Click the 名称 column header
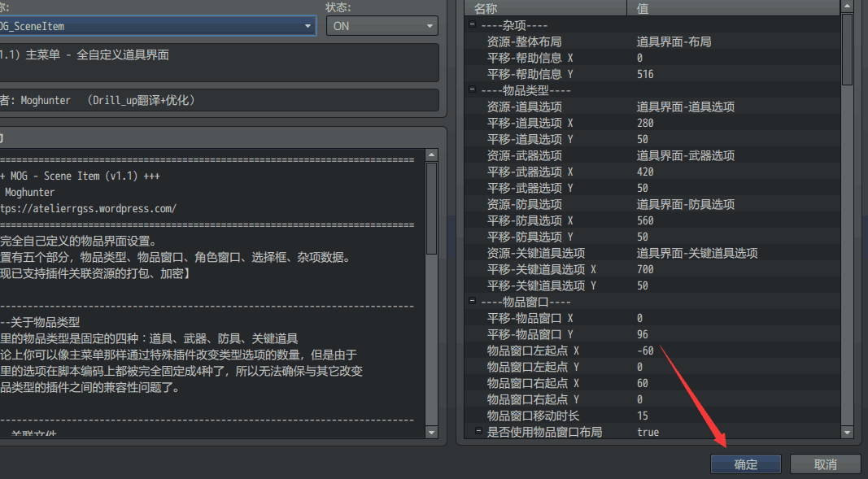 (547, 7)
